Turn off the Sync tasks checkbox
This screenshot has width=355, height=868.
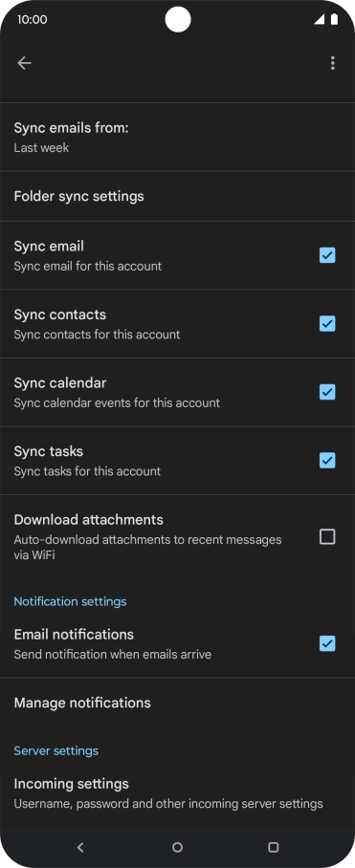(x=327, y=461)
